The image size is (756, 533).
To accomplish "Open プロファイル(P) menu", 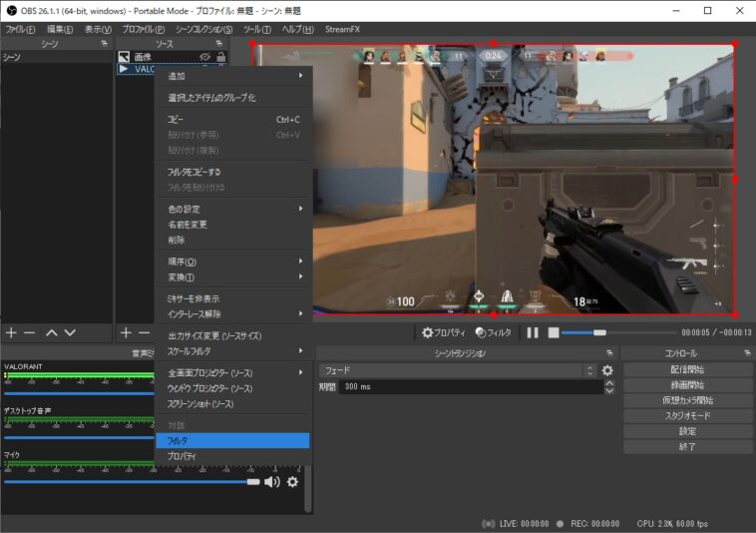I will click(x=144, y=29).
